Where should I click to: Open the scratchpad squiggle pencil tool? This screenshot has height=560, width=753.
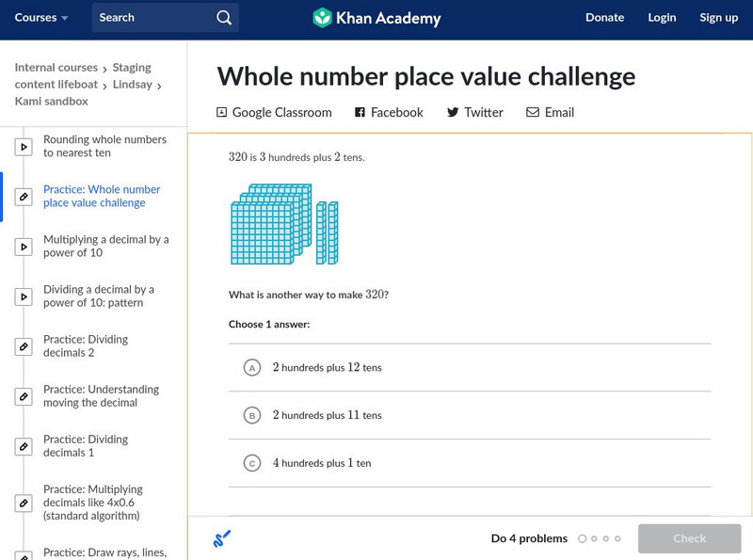221,538
